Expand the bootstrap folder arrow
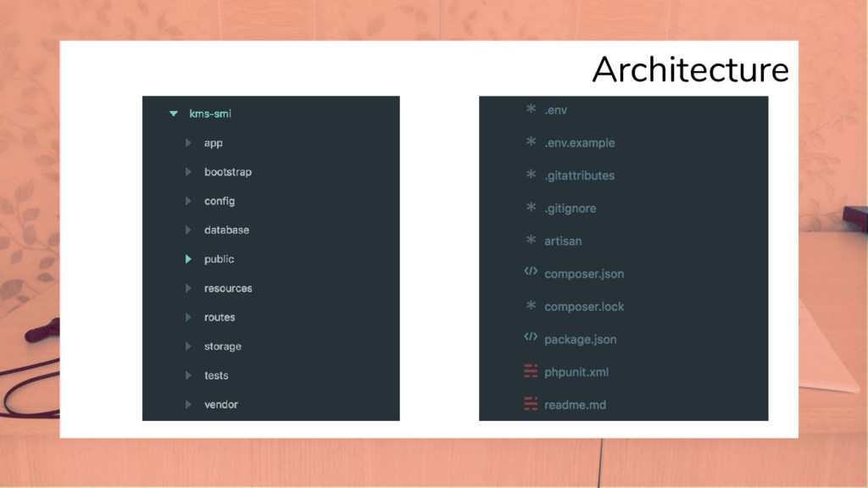The image size is (868, 488). (188, 172)
